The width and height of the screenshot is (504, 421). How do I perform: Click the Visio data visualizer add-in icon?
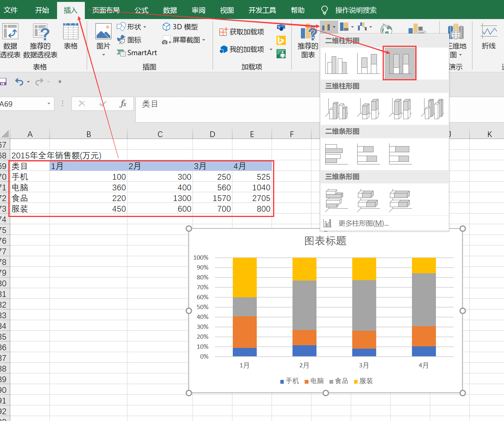coord(281,27)
